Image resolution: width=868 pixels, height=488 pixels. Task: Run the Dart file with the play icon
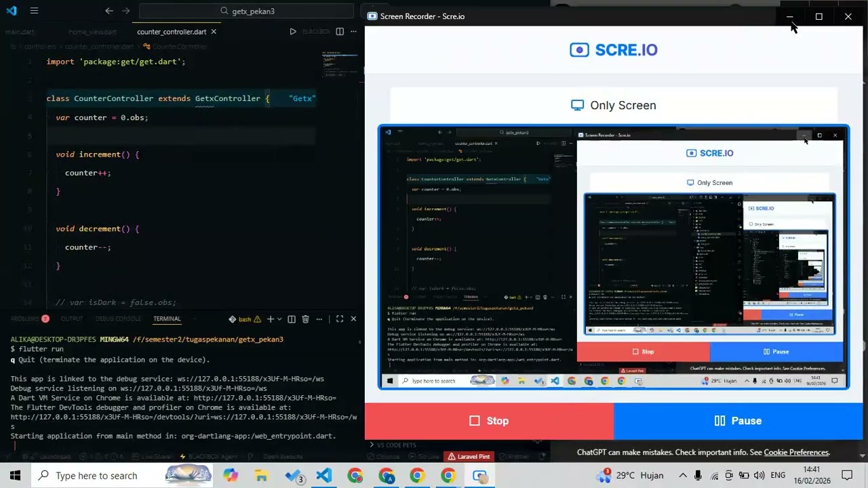coord(293,32)
